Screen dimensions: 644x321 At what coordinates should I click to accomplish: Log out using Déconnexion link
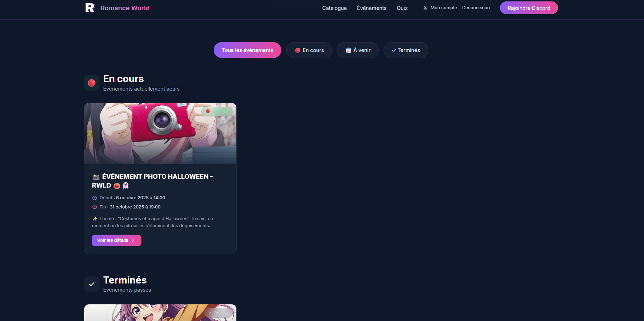pos(476,8)
